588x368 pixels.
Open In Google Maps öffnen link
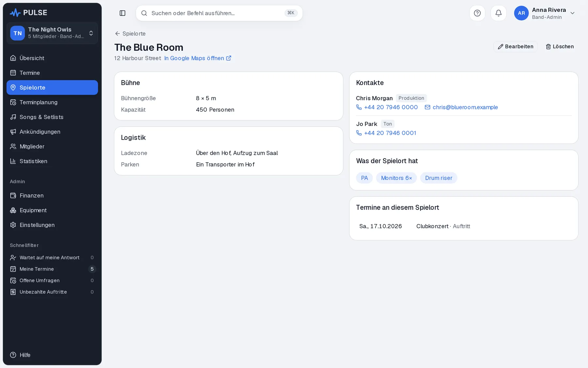(198, 58)
